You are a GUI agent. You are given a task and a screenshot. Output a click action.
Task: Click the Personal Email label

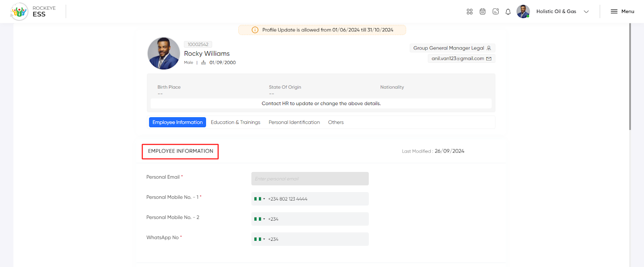[163, 177]
